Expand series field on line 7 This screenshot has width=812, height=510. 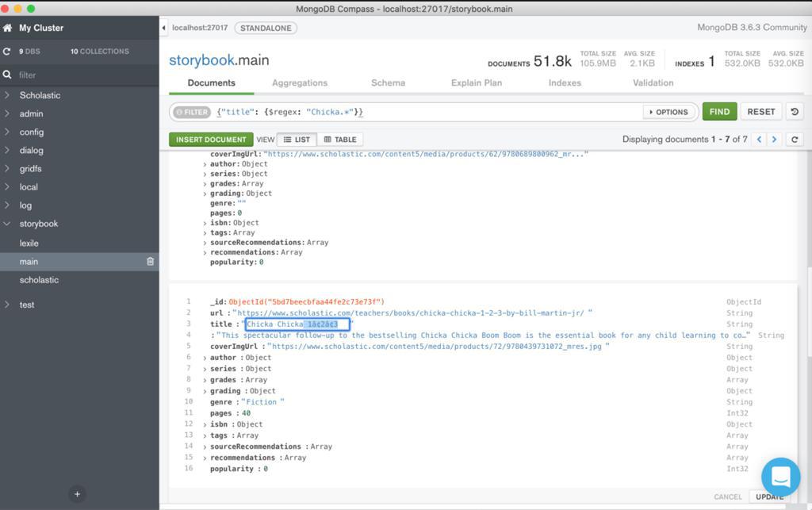coord(205,369)
